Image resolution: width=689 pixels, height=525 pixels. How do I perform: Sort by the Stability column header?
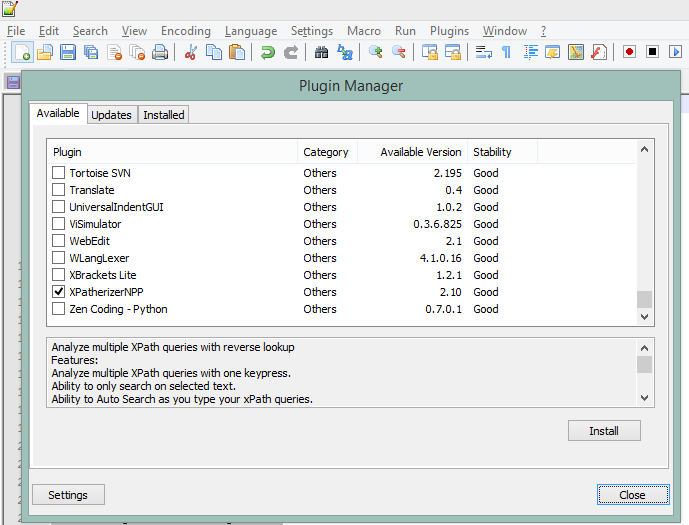click(x=502, y=152)
